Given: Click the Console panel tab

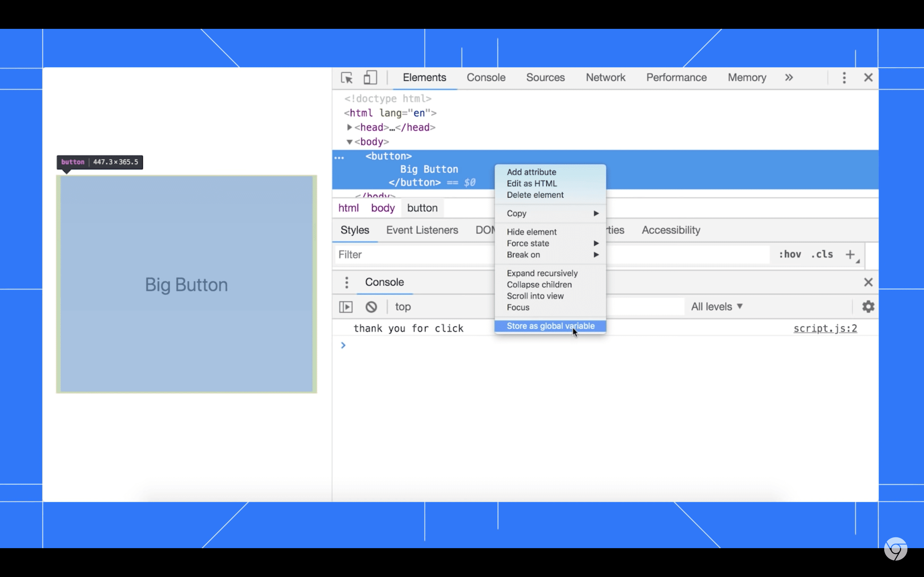Looking at the screenshot, I should [486, 77].
